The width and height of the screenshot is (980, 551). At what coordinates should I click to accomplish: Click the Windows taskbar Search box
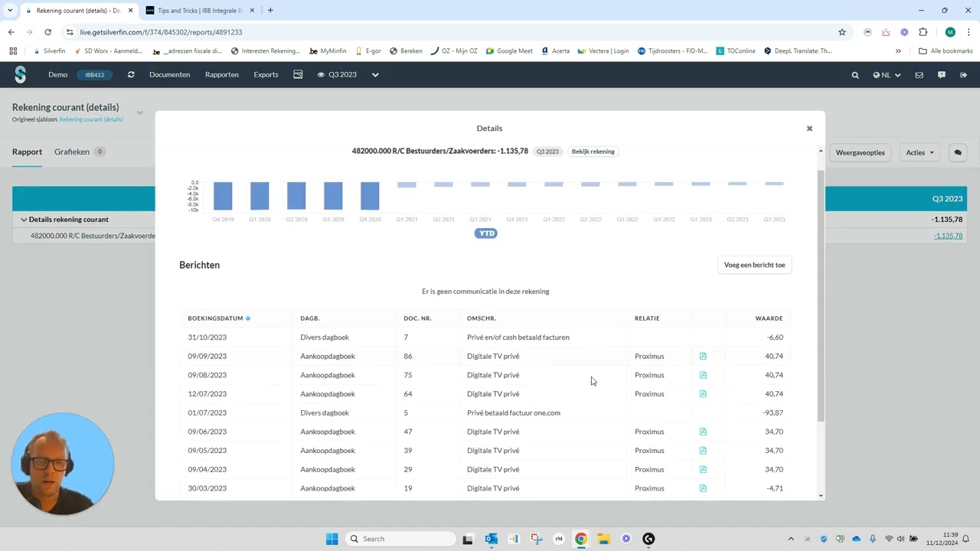pyautogui.click(x=399, y=539)
